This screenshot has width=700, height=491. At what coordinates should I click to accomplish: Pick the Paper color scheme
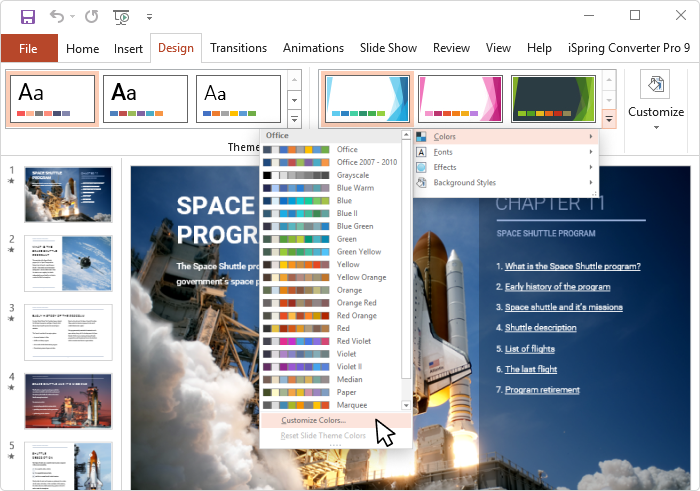pos(330,392)
